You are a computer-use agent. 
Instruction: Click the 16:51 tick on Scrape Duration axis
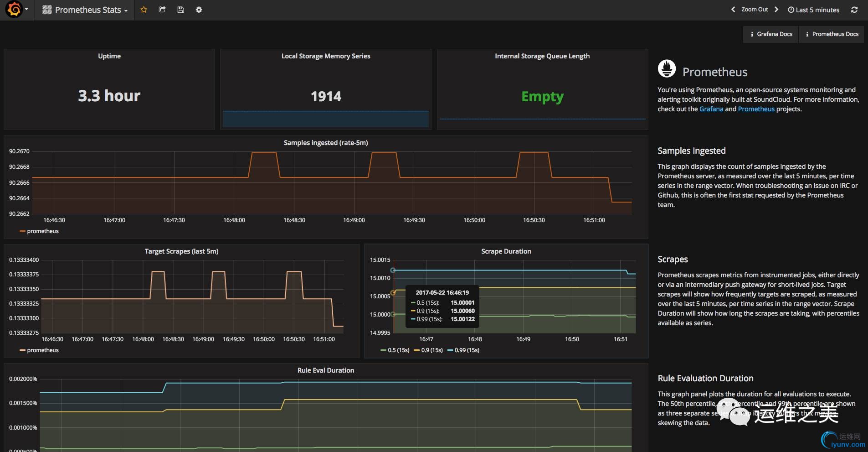[621, 339]
